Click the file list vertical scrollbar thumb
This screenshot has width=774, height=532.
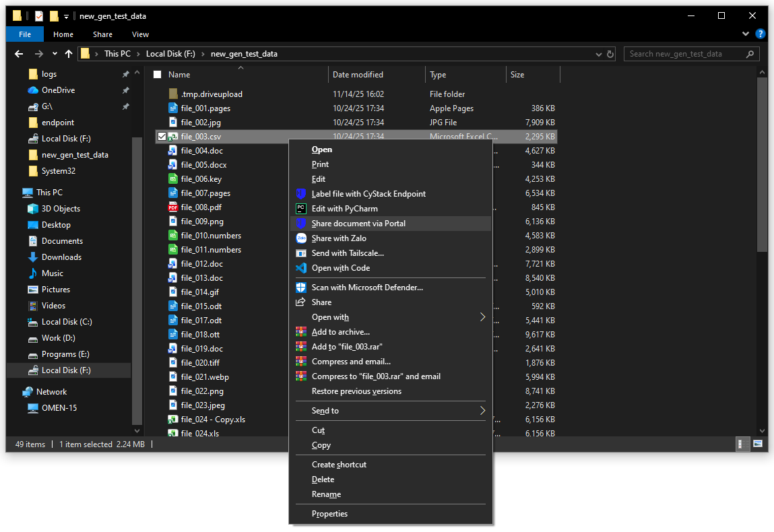pos(762,164)
